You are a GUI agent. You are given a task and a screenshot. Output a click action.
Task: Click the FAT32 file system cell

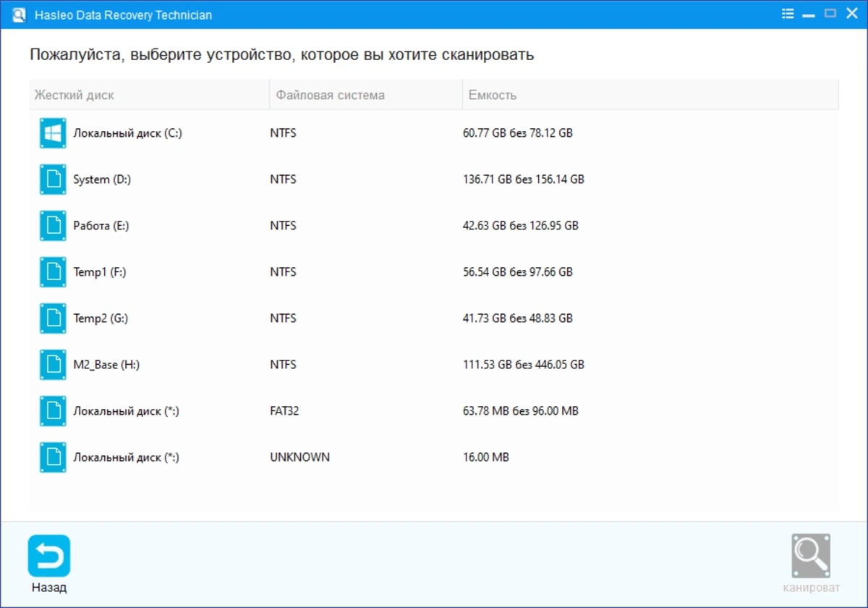click(x=284, y=411)
